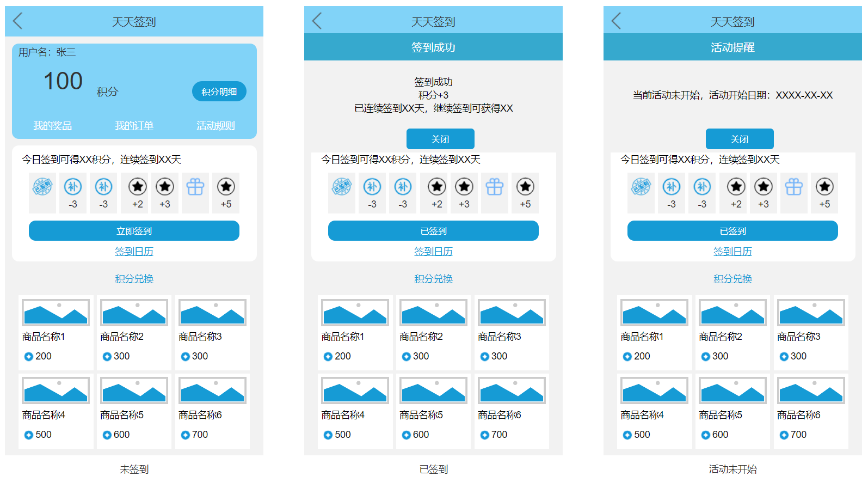The width and height of the screenshot is (868, 482).
Task: Click 立即签到 button to sign in
Action: pyautogui.click(x=134, y=231)
